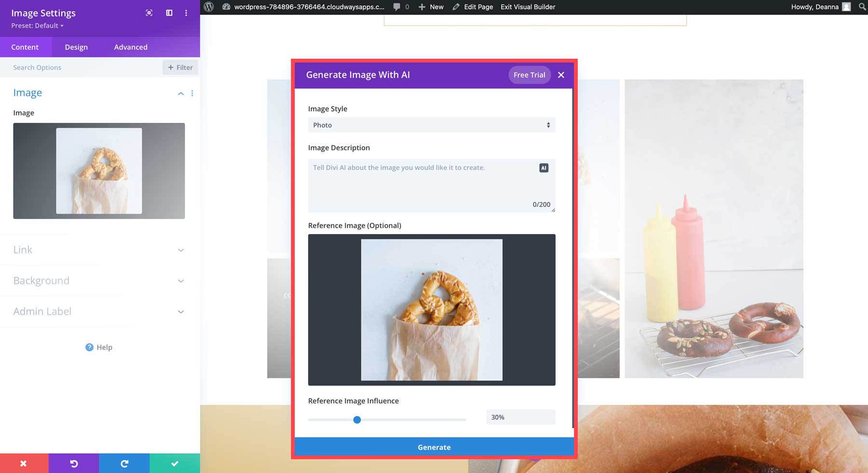This screenshot has width=868, height=473.
Task: Close the Generate Image With AI modal
Action: point(561,75)
